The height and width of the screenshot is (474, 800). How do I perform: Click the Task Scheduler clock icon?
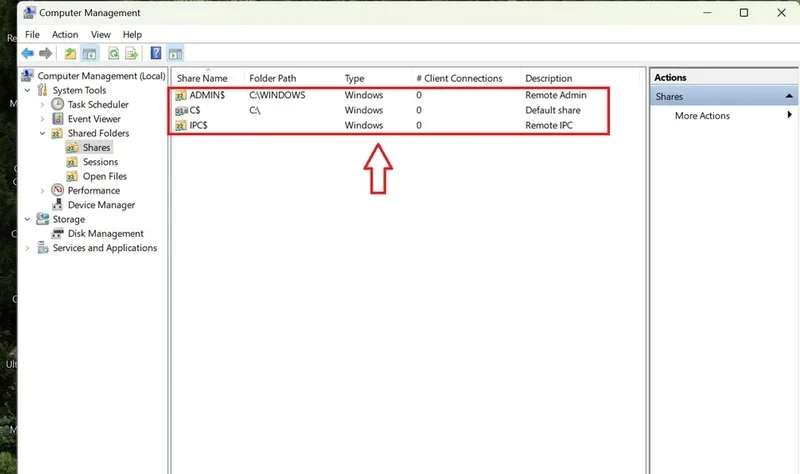57,104
